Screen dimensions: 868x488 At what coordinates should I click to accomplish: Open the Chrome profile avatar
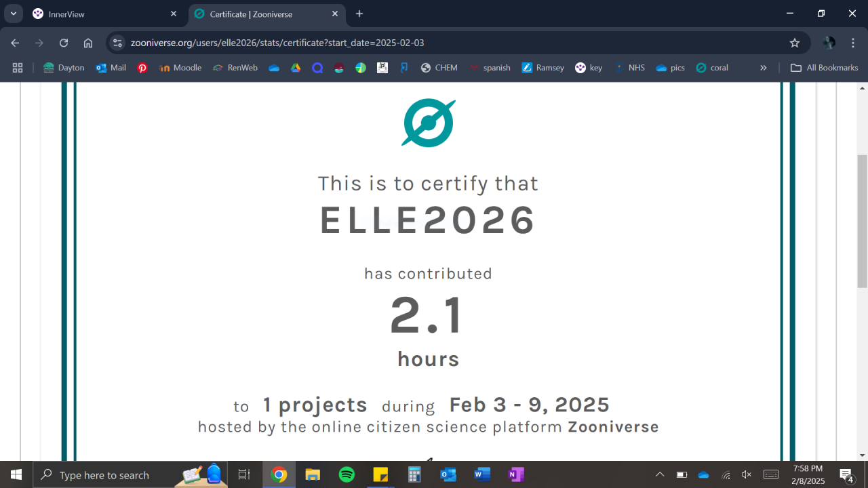tap(829, 43)
